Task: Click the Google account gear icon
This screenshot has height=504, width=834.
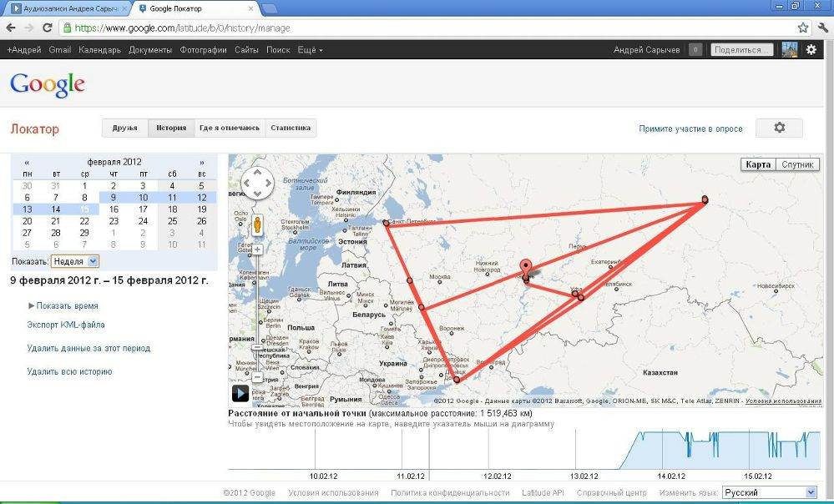Action: (x=811, y=49)
